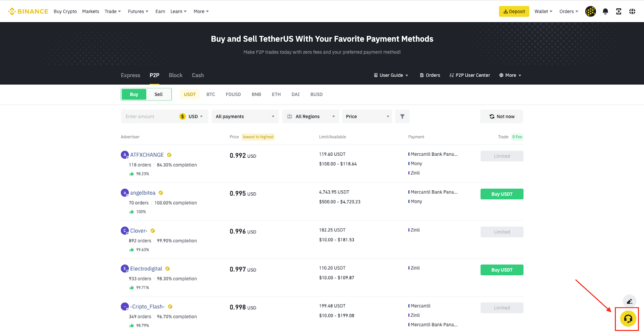Click the Limited button for ATFXCHANGE
Image resolution: width=644 pixels, height=334 pixels.
tap(502, 156)
